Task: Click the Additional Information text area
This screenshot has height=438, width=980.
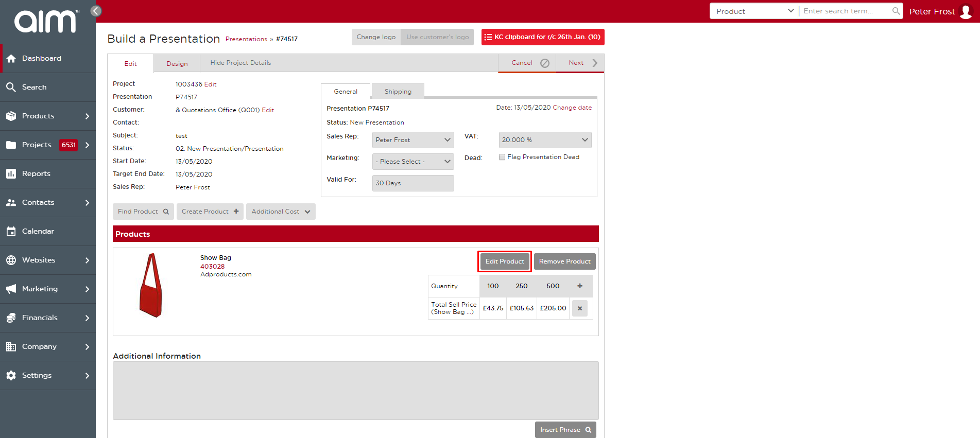Action: tap(356, 391)
